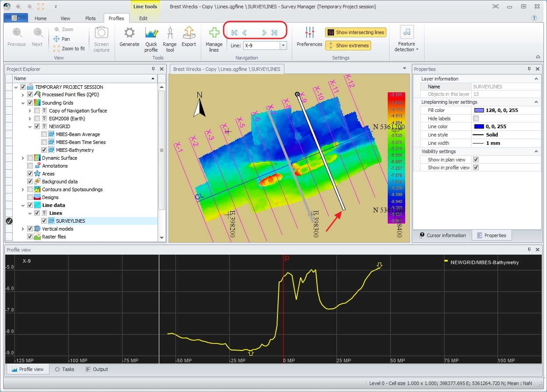The width and height of the screenshot is (547, 392).
Task: Select the Range tool
Action: coord(170,33)
